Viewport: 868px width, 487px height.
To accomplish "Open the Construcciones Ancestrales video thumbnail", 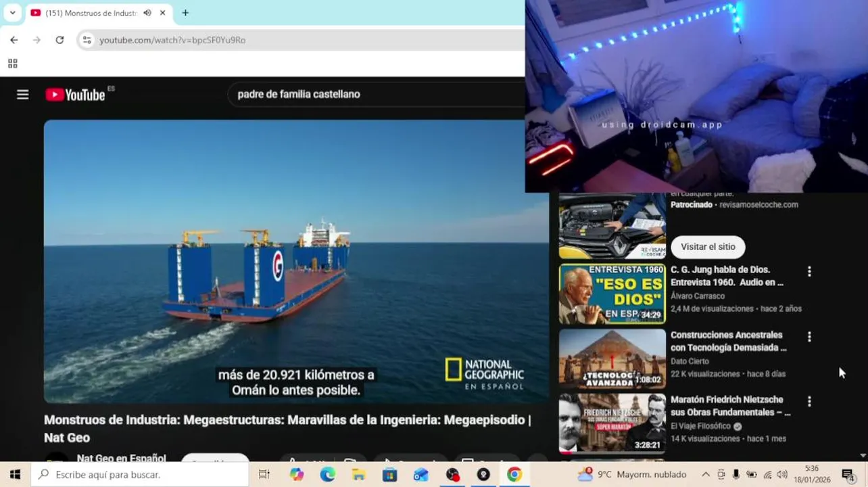I will [612, 359].
